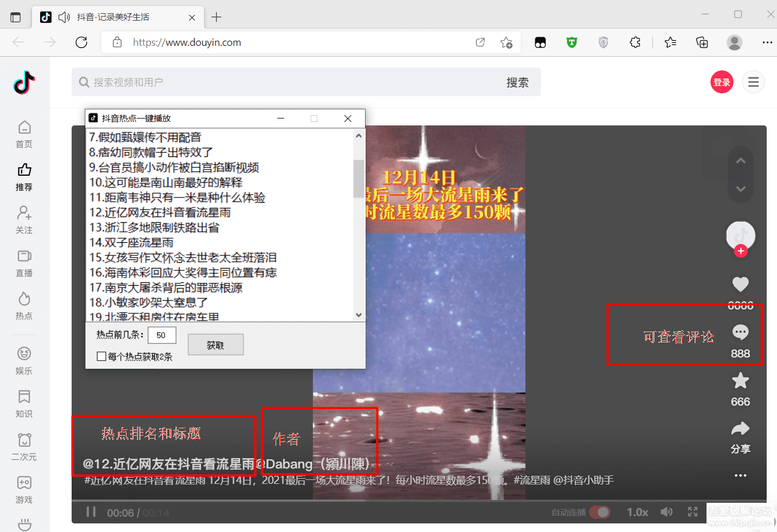Click the video progress bar
The image size is (777, 532).
coord(419,501)
